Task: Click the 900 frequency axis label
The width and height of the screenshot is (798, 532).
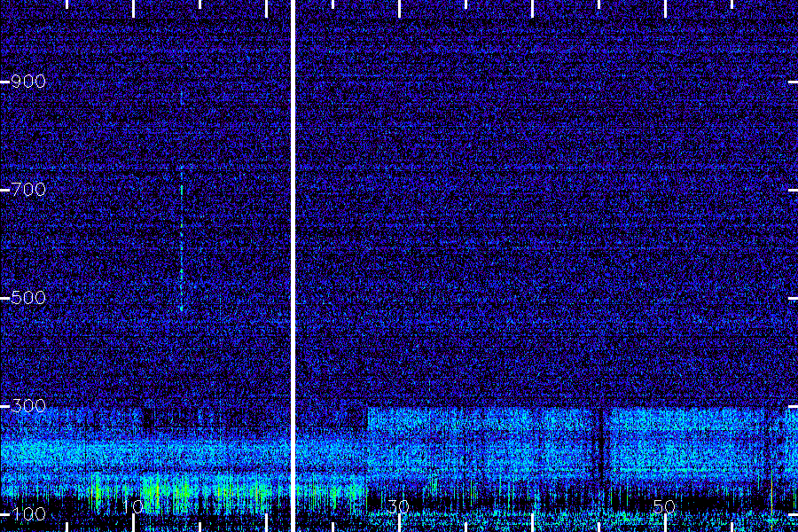Action: point(28,82)
